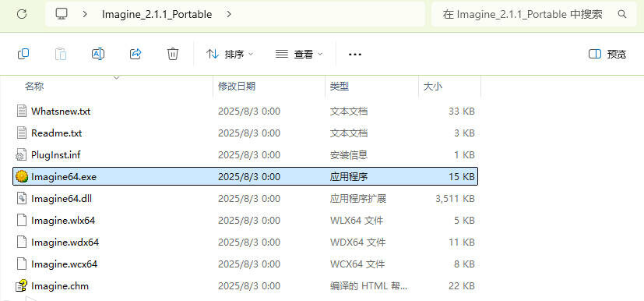Click the 安装信息 type cell

(x=349, y=155)
